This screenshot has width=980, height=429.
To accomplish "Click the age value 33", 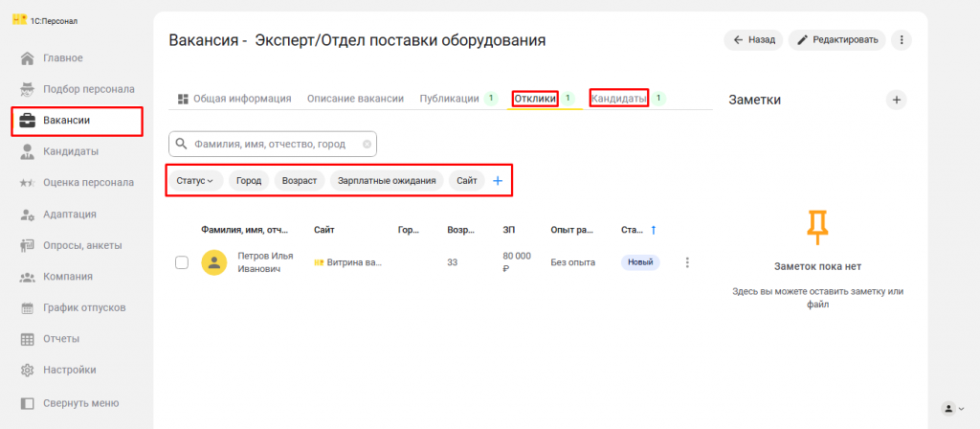I will (x=452, y=262).
